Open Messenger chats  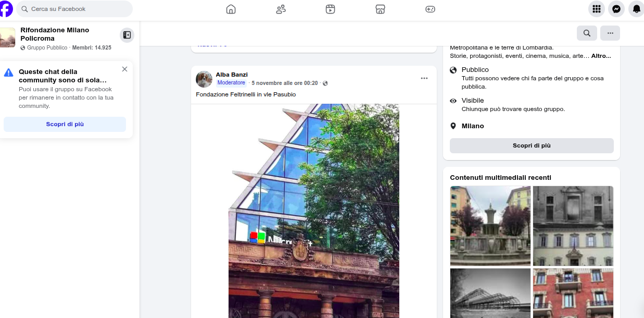tap(616, 9)
